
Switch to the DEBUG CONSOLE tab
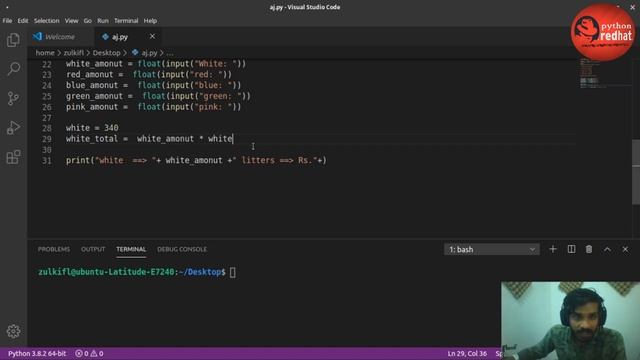tap(182, 249)
